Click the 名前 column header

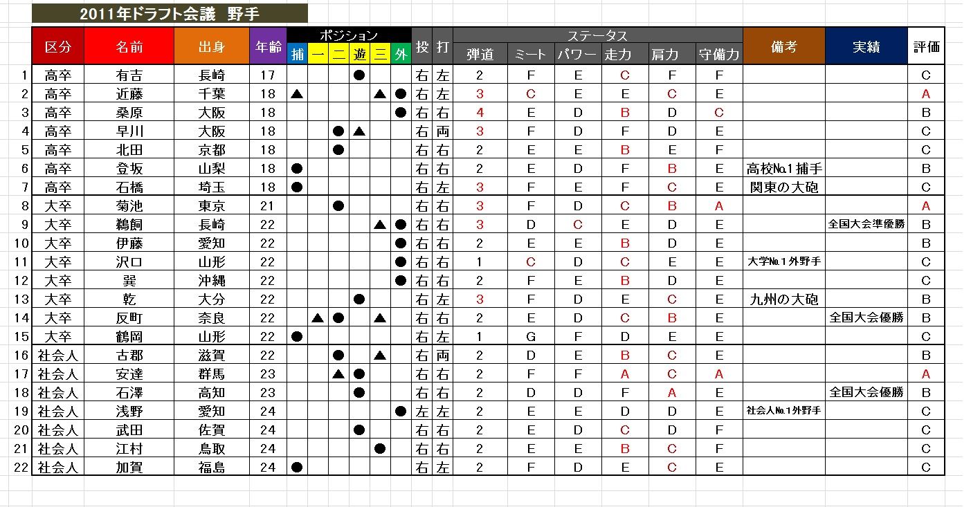[x=129, y=46]
